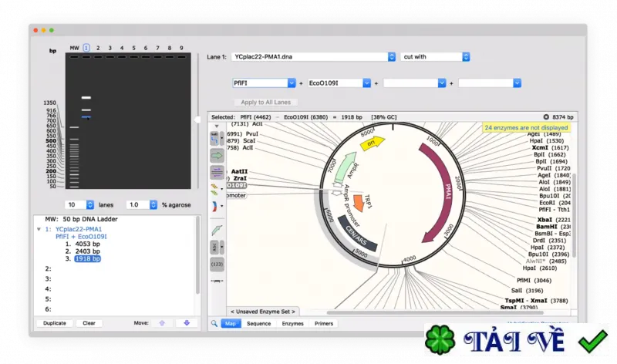Toggle the Abc feature labels icon
This screenshot has height=364, width=617.
[214, 248]
